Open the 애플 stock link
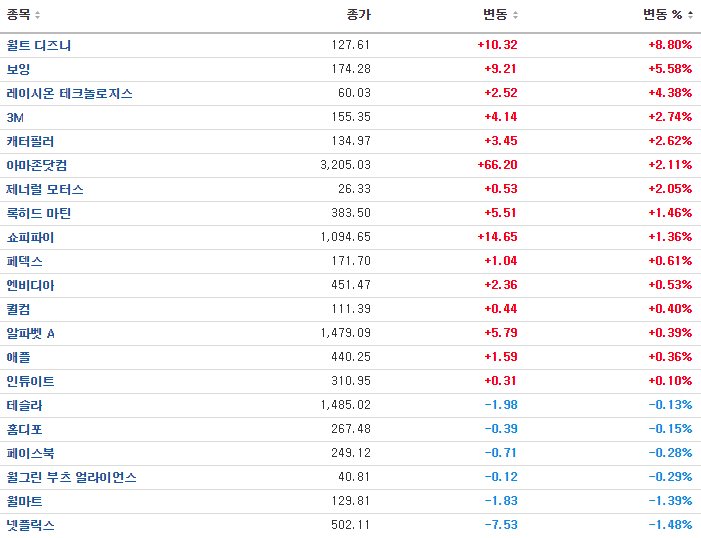 [x=18, y=357]
